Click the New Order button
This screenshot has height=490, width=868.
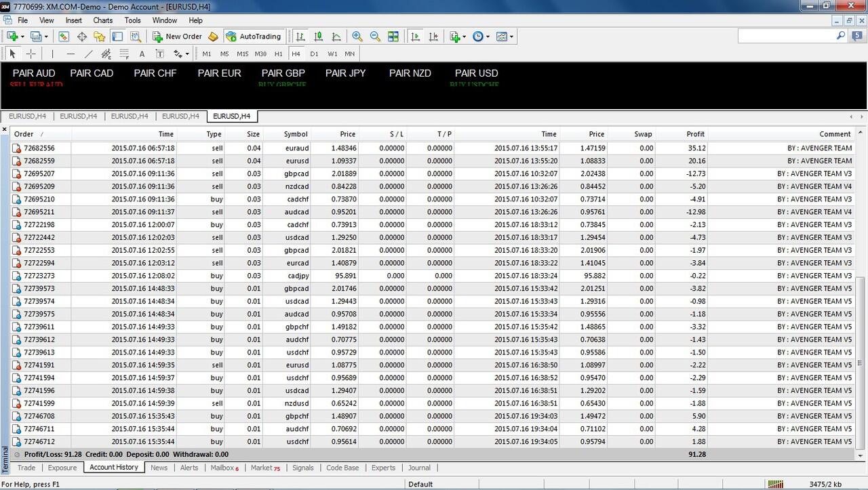coord(178,37)
